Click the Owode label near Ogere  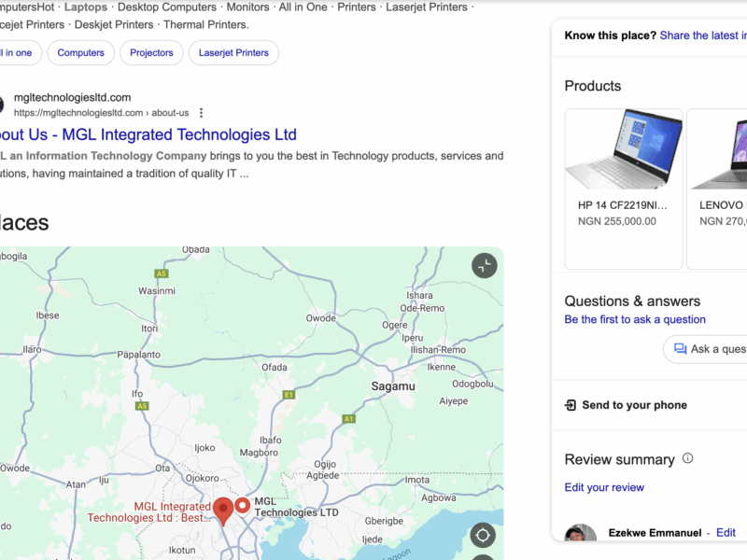320,318
